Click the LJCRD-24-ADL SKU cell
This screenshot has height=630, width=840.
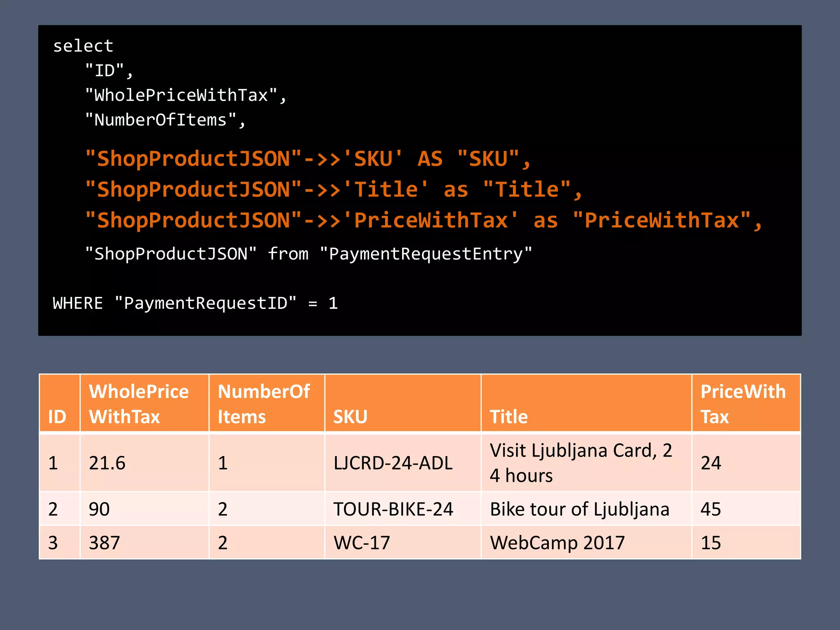point(393,463)
